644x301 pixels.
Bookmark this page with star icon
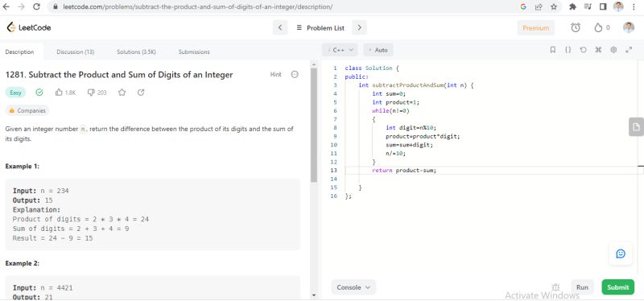(553, 6)
